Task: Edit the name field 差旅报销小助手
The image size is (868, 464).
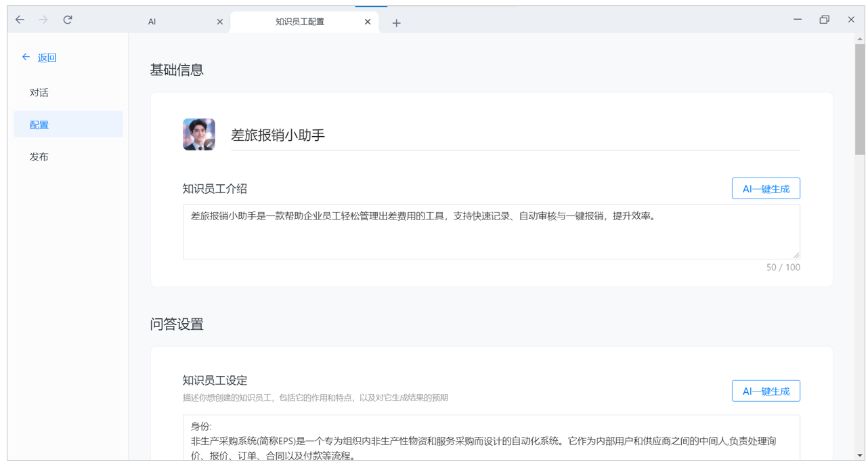Action: point(515,135)
